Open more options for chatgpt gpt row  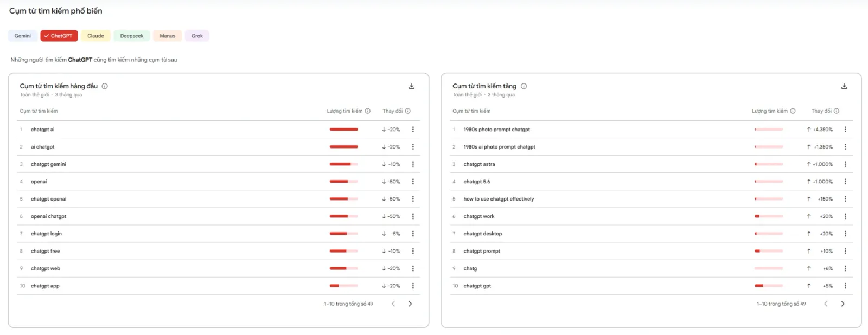[845, 286]
